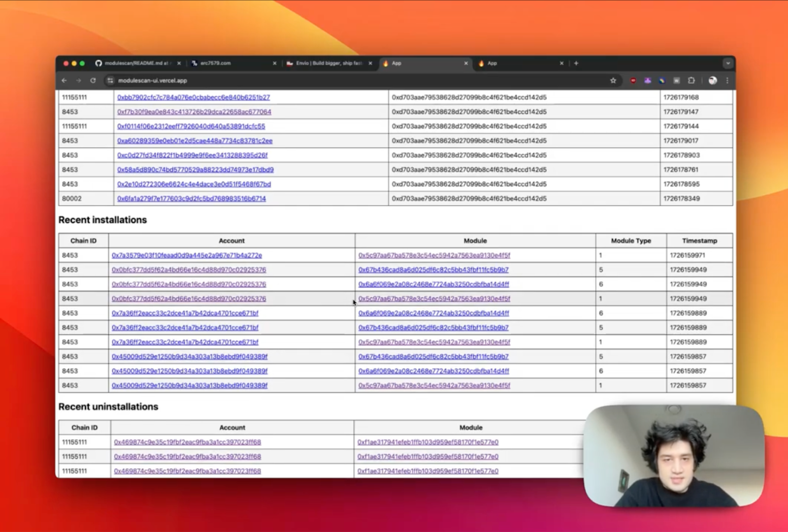
Task: Click the back navigation arrow
Action: click(65, 80)
